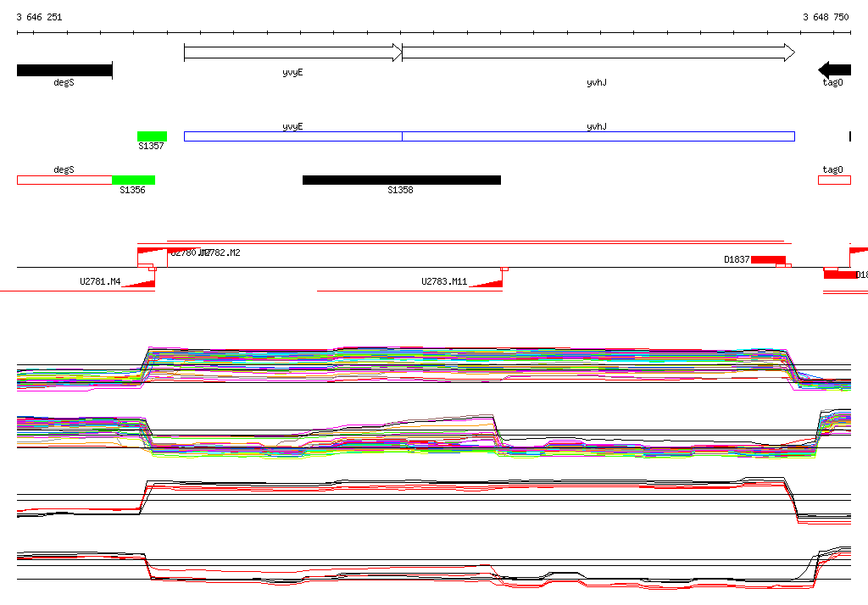
Task: Click yvyE label under the white arrow
Action: click(292, 73)
